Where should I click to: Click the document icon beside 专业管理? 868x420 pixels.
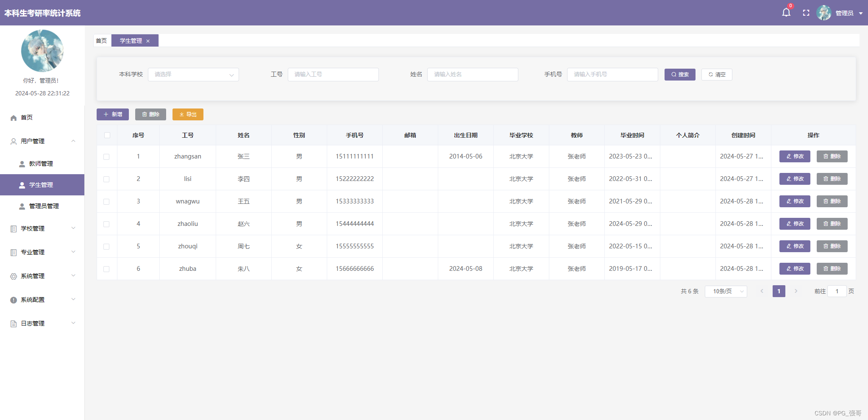click(x=14, y=253)
